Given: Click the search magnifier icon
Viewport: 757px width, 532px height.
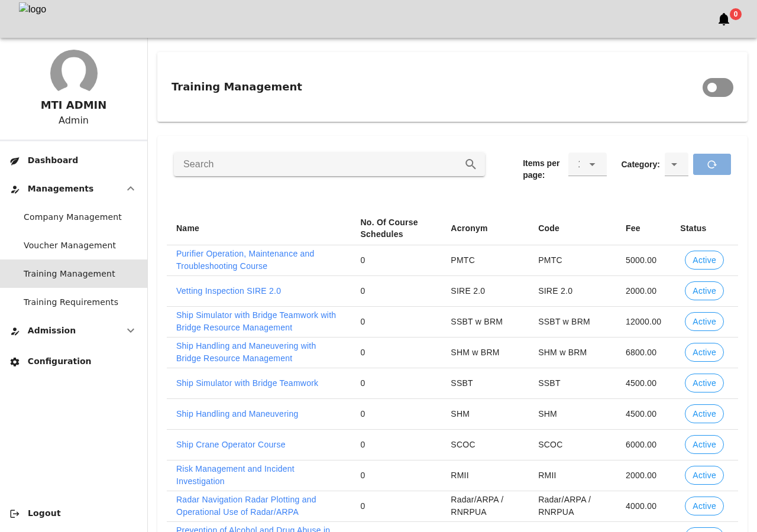Looking at the screenshot, I should 471,164.
